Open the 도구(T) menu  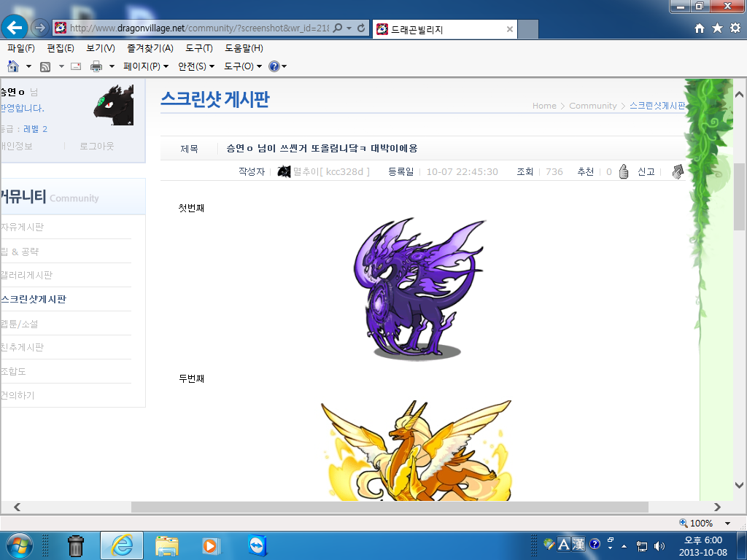[198, 48]
